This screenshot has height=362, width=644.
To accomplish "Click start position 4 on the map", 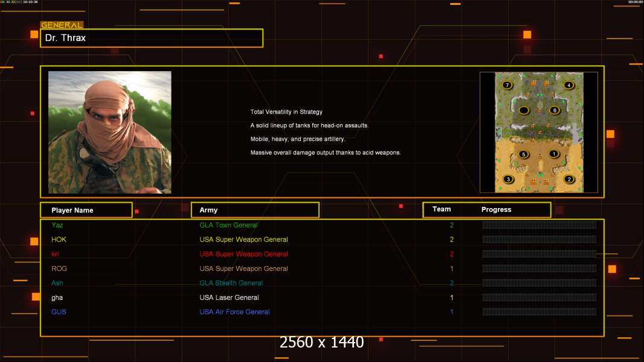I will 568,85.
